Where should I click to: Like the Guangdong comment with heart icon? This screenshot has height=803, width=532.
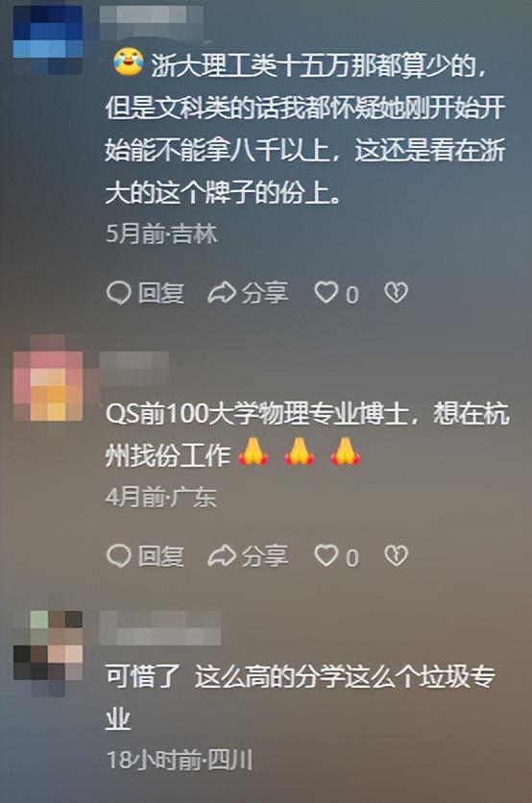(326, 555)
